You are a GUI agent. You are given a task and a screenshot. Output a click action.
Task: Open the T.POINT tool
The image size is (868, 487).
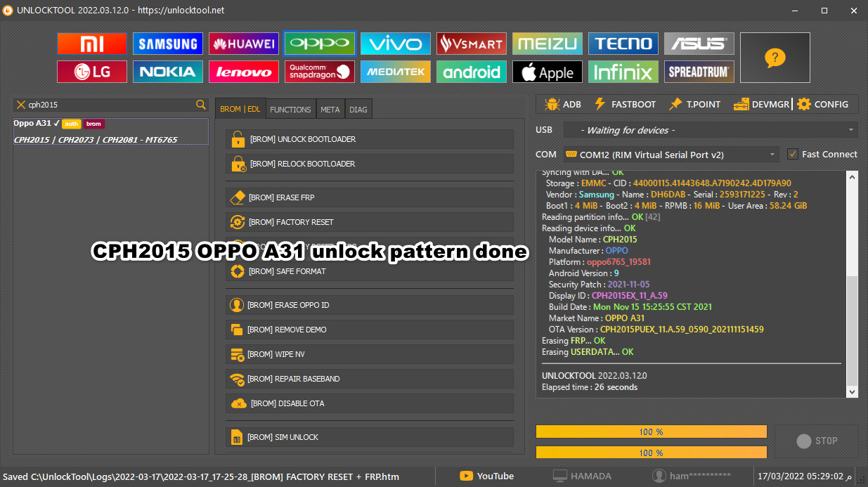pos(694,104)
